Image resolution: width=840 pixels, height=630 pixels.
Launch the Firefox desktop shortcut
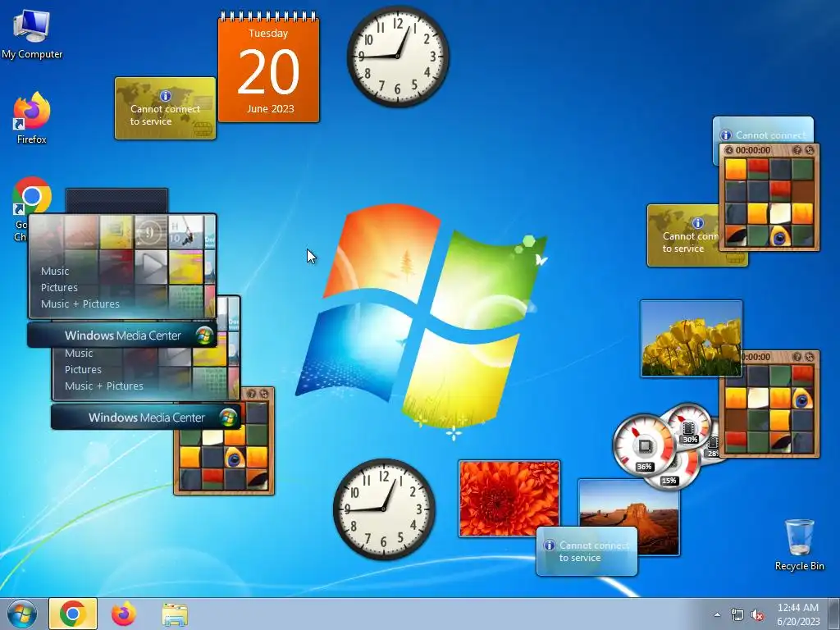32,118
